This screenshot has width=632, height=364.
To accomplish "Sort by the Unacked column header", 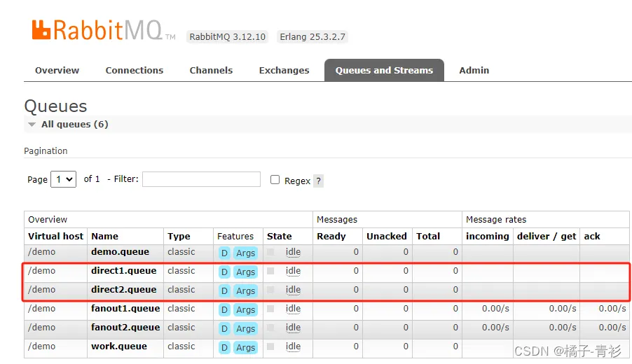I will tap(387, 237).
